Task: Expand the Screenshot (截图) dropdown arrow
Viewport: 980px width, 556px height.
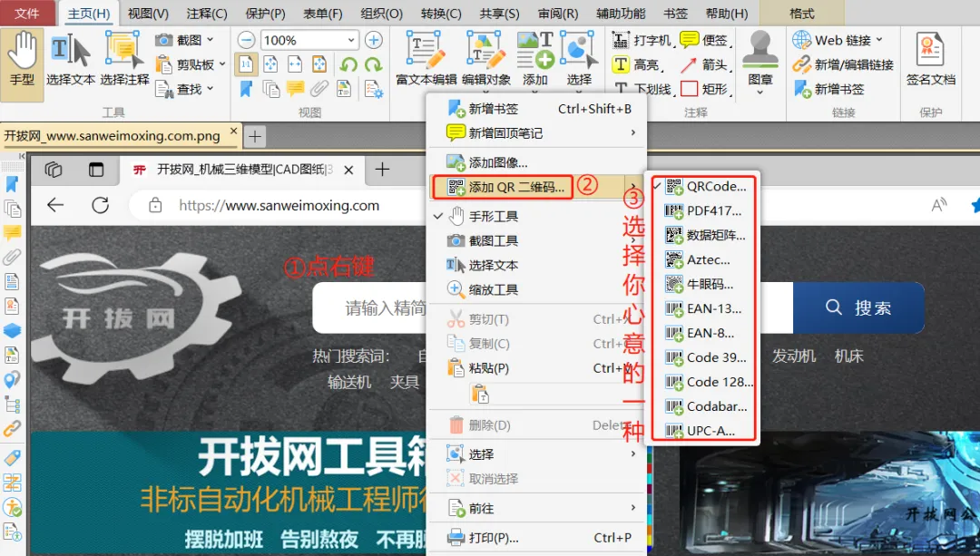Action: click(x=210, y=40)
